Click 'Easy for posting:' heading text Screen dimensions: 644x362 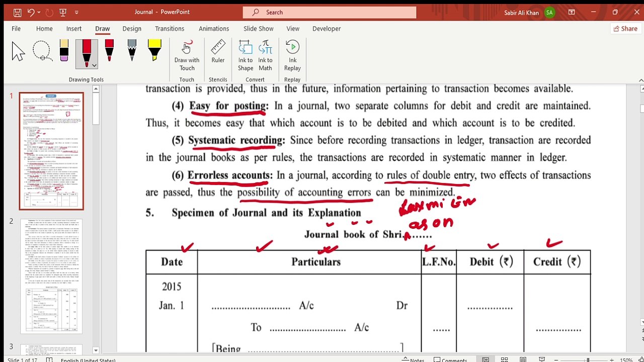(229, 106)
